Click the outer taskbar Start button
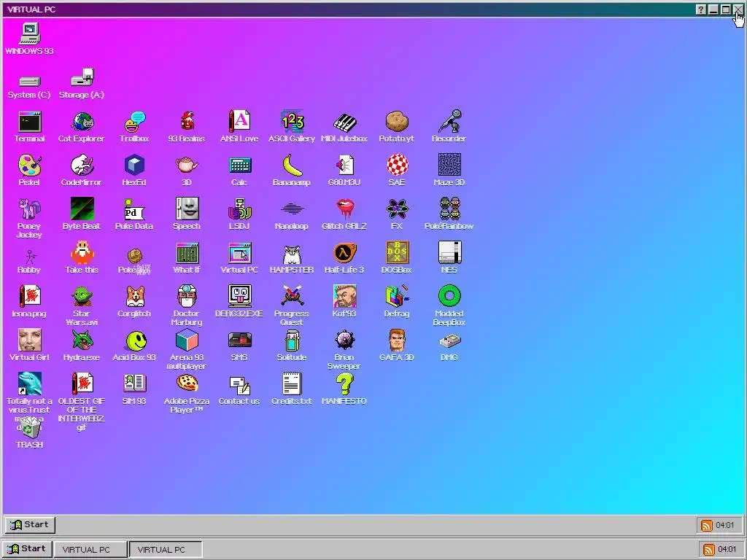 27,548
